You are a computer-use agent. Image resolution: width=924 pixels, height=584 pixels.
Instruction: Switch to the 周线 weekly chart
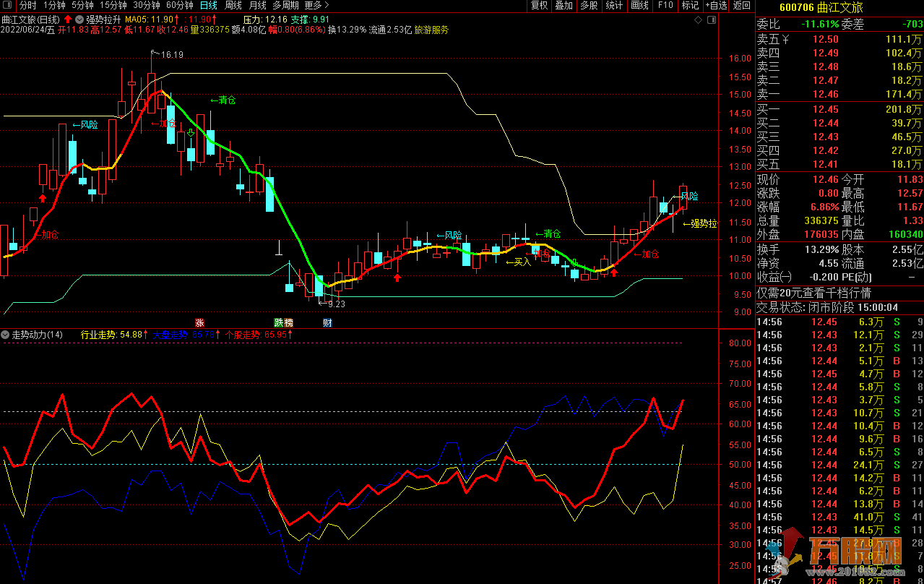pos(233,5)
